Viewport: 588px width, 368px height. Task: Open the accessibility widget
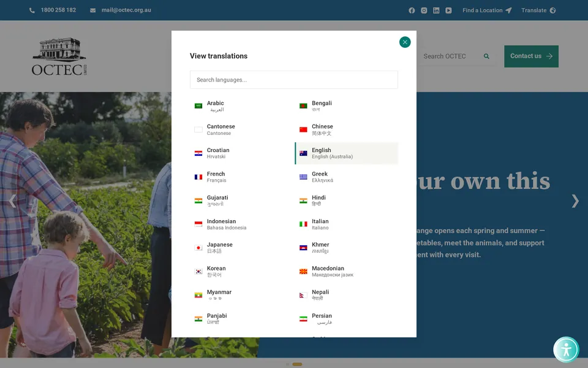566,350
